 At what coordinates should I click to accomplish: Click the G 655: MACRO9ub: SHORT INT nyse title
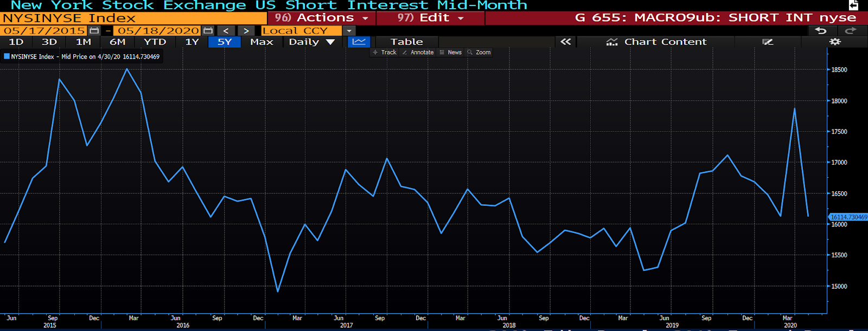coord(715,18)
